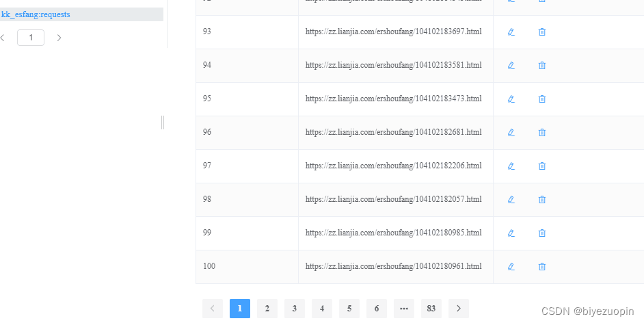Viewport: 644px width, 323px height.
Task: Edit the row 99 entry with pencil icon
Action: [x=511, y=233]
